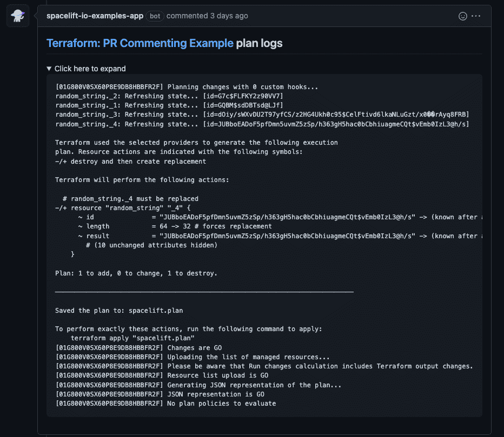
Task: Click 'Please be aware that Run changes calculation' line
Action: pyautogui.click(x=264, y=366)
